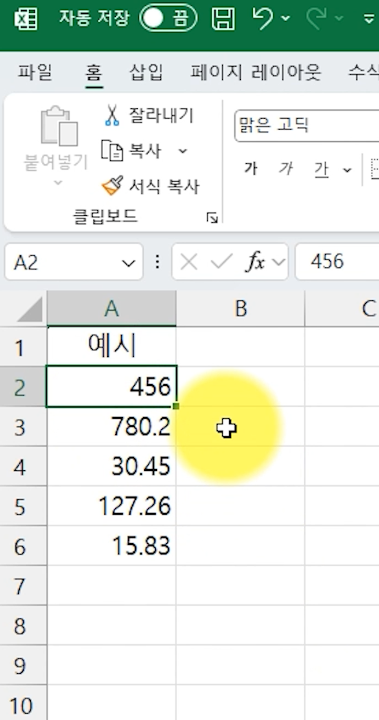Expand the 복사 (Copy) options arrow
The width and height of the screenshot is (379, 720).
(182, 151)
